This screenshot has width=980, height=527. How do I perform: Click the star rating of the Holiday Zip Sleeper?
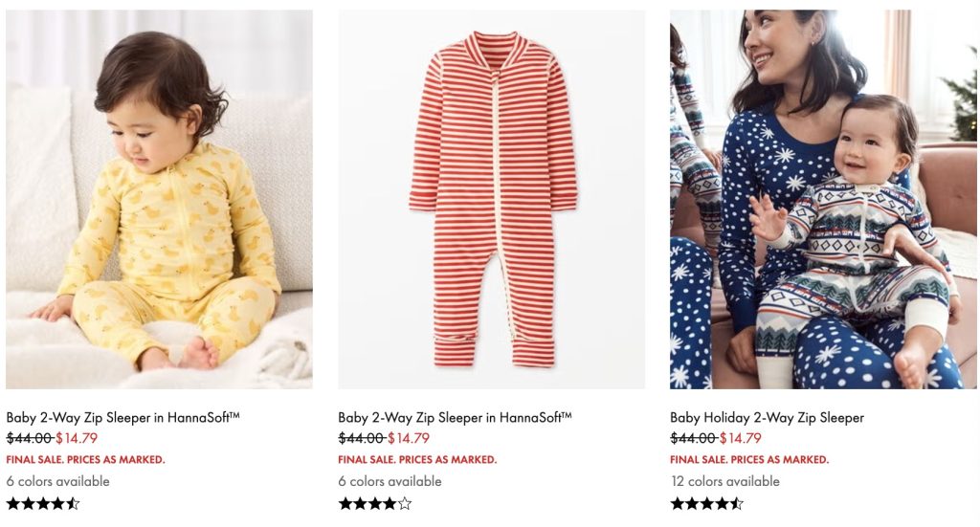tap(706, 503)
